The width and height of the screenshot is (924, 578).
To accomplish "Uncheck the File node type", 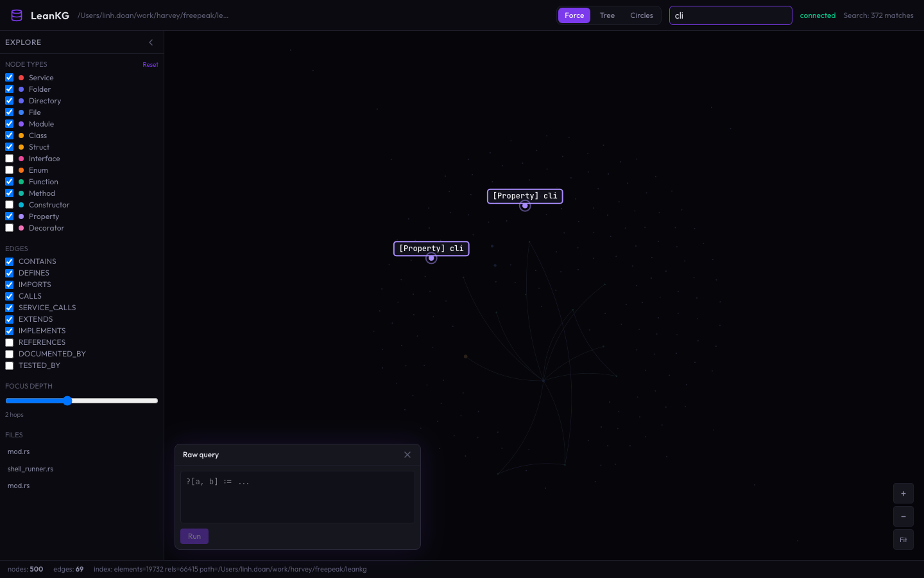I will click(x=9, y=112).
